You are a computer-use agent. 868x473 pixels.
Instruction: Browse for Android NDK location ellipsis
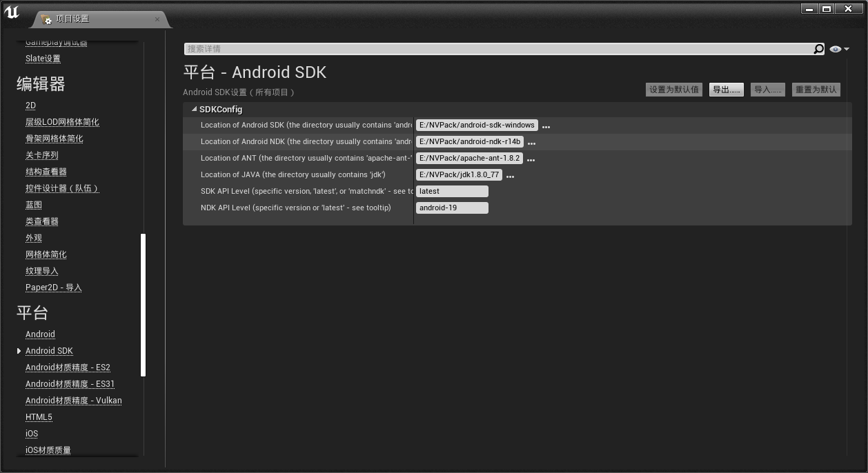(531, 143)
